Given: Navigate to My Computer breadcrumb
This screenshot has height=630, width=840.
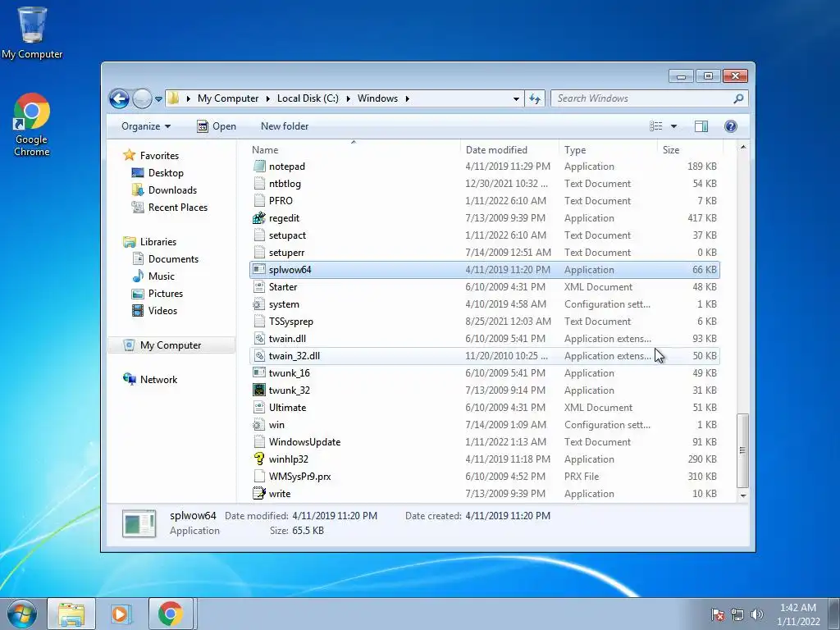Looking at the screenshot, I should click(228, 98).
